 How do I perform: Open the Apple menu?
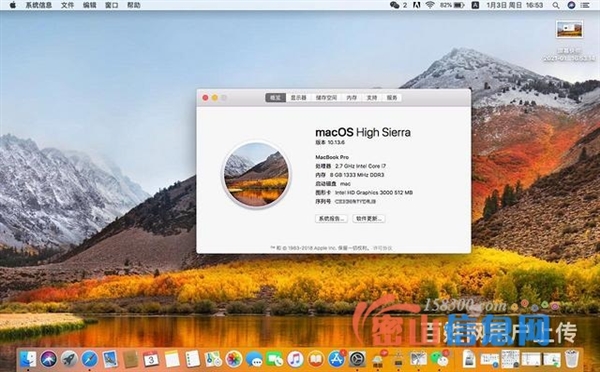[x=13, y=5]
